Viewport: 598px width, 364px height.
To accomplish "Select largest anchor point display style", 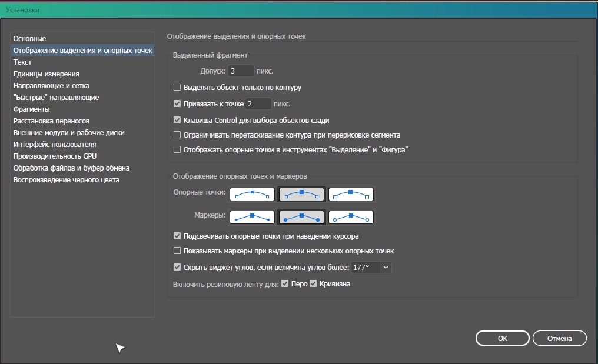I will click(351, 193).
